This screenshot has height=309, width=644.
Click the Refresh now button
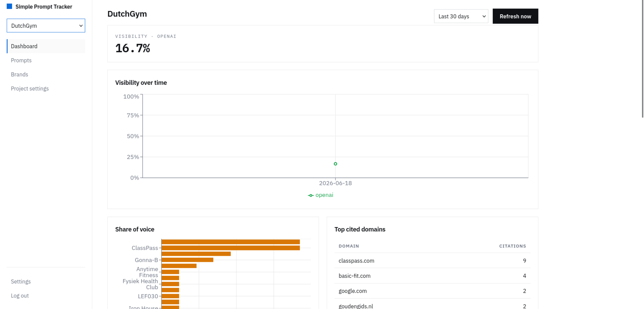click(x=515, y=16)
